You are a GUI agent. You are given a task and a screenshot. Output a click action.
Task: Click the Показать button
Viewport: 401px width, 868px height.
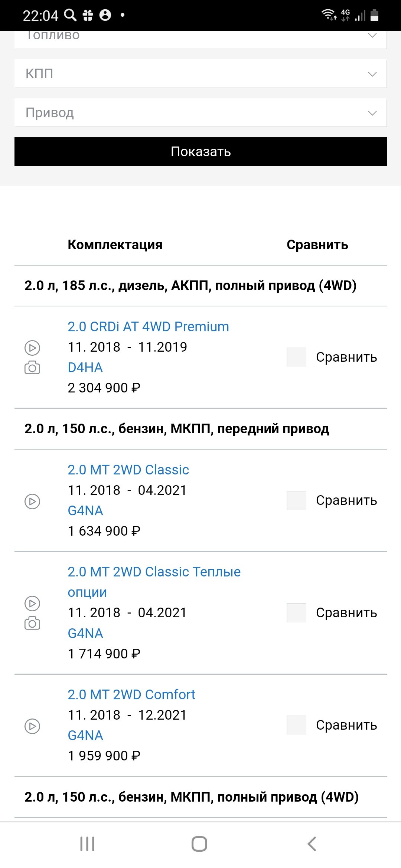200,152
